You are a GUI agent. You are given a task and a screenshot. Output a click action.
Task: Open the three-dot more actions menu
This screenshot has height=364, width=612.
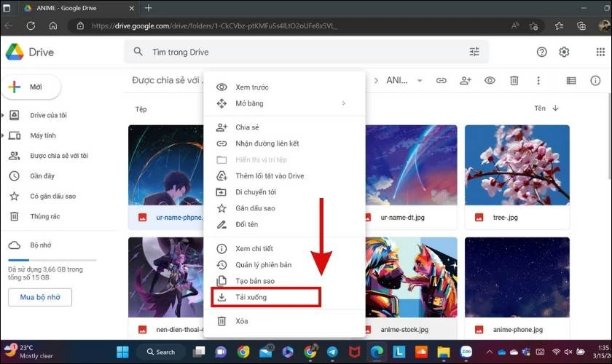pyautogui.click(x=538, y=80)
